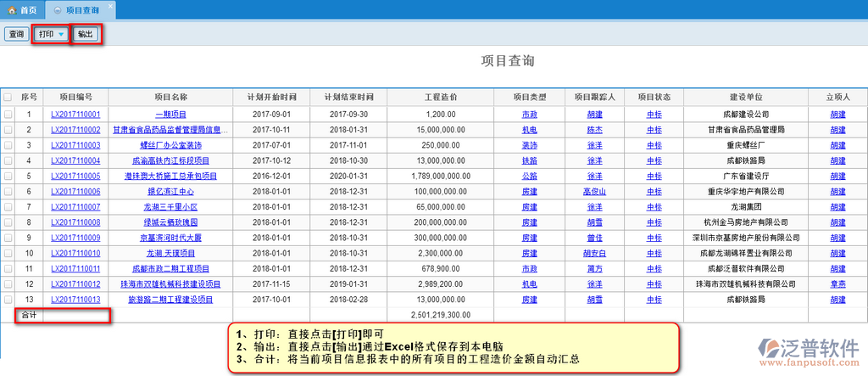Screen dimensions: 868x376
Task: Check the checkbox for row 1
Action: point(8,115)
